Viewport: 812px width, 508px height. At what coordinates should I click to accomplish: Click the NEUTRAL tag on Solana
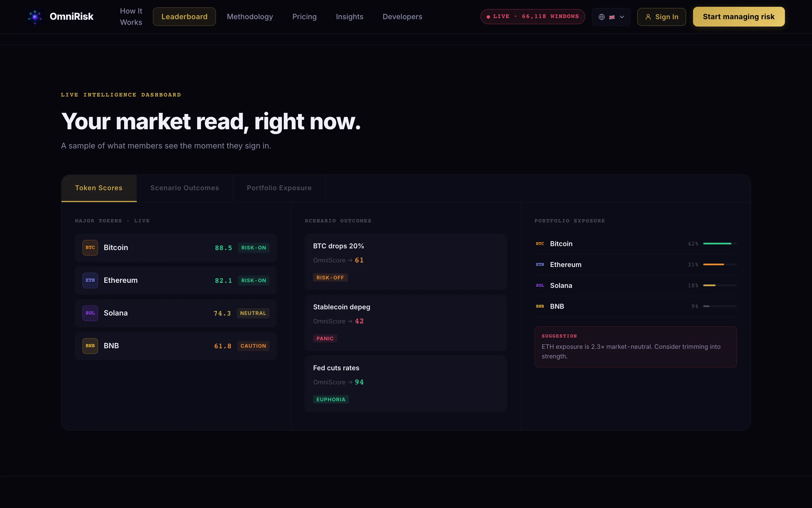coord(253,313)
